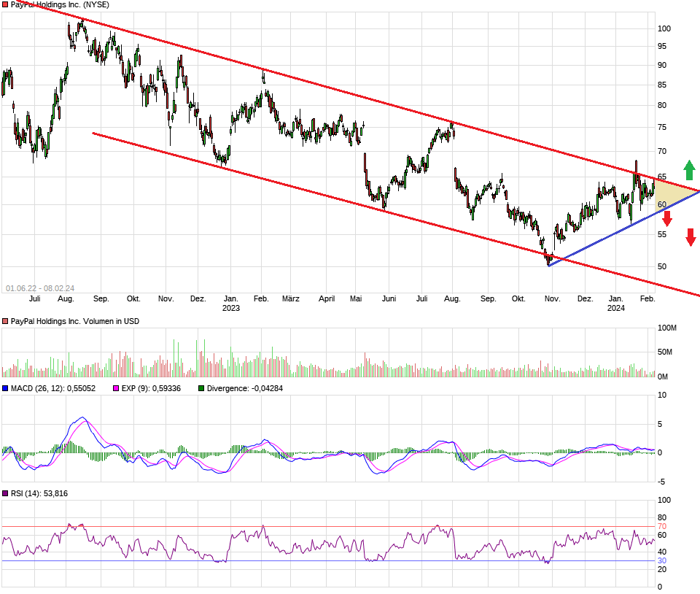Viewport: 700px width, 594px height.
Task: Click the blue 30 oversold label on RSI axis
Action: coord(662,561)
